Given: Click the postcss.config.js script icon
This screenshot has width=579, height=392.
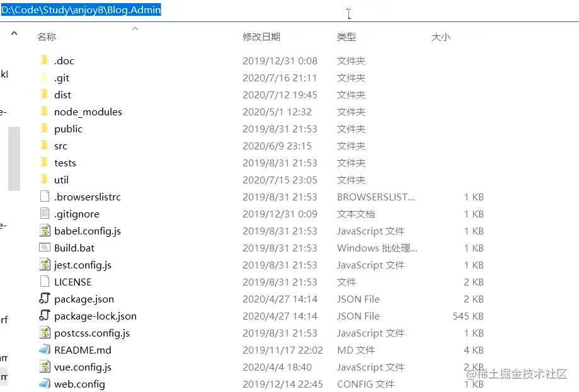Looking at the screenshot, I should click(45, 332).
